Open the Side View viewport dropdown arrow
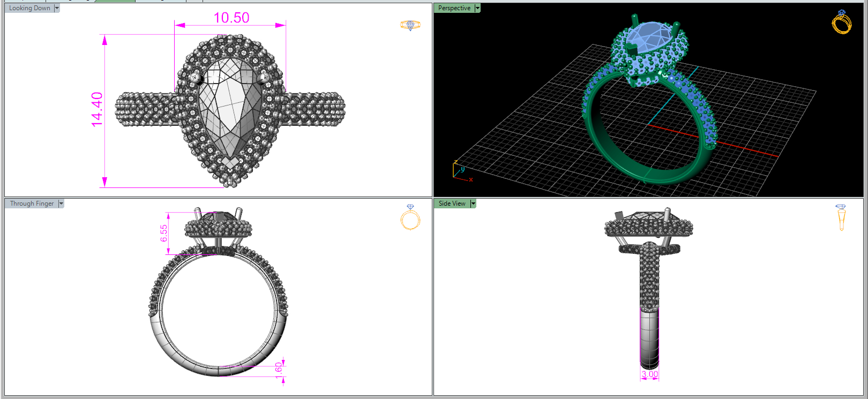Image resolution: width=868 pixels, height=399 pixels. pyautogui.click(x=473, y=204)
